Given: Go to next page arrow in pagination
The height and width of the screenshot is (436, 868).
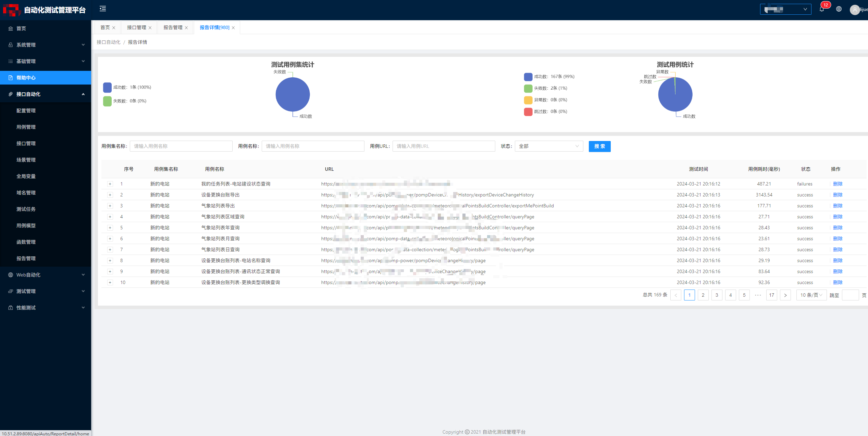Looking at the screenshot, I should coord(785,295).
